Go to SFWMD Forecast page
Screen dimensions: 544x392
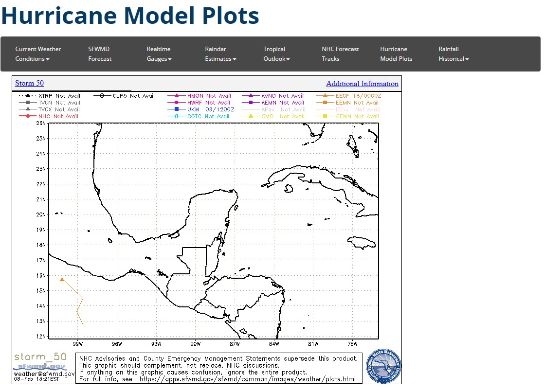tap(100, 54)
